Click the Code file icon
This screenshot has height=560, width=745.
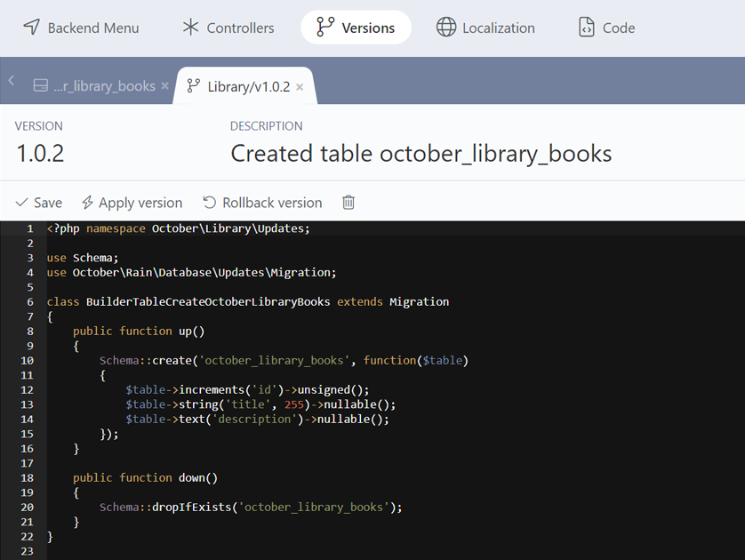tap(586, 27)
